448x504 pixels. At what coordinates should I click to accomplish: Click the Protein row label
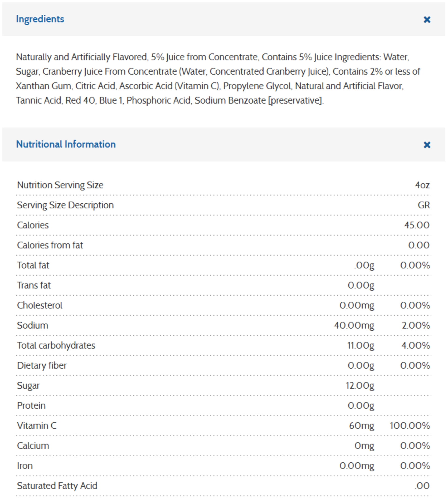pos(31,406)
